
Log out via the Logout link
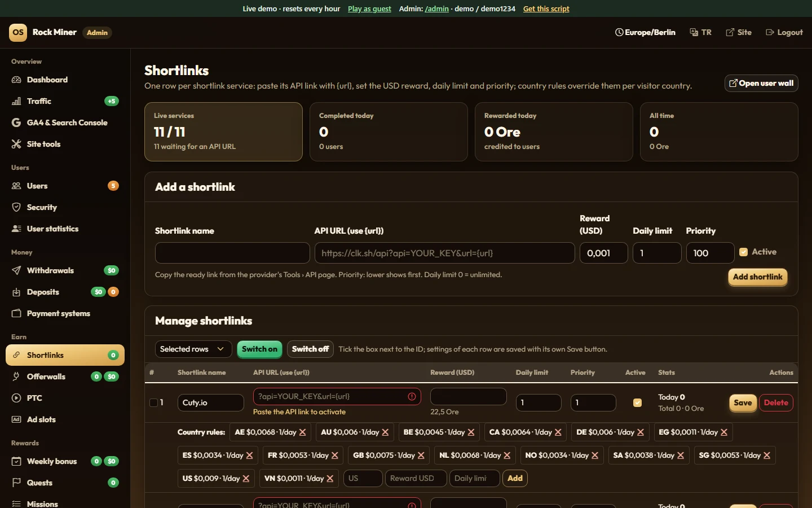point(784,32)
